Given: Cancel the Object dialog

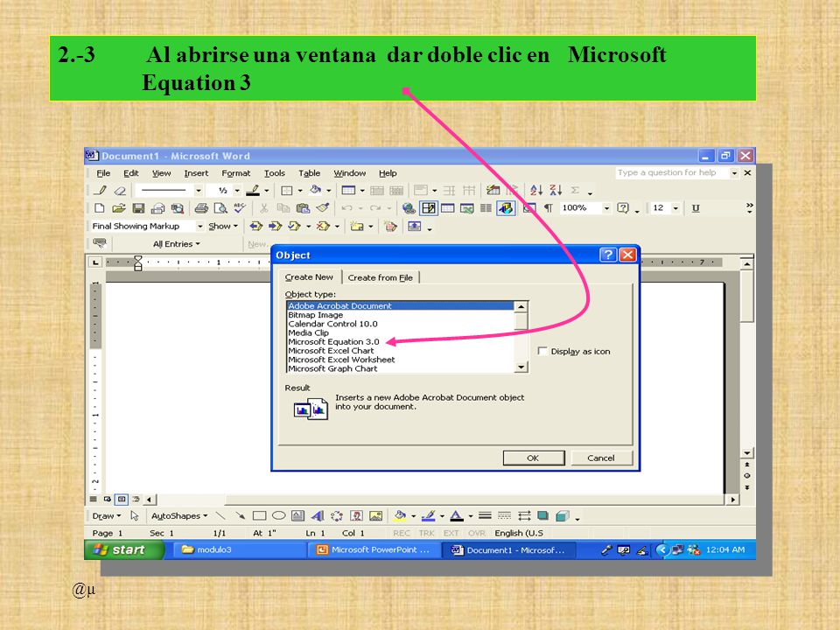Looking at the screenshot, I should point(601,458).
